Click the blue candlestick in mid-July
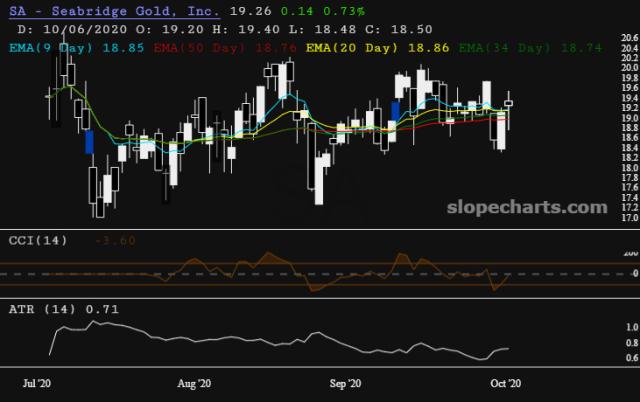640x402 pixels. pos(88,141)
